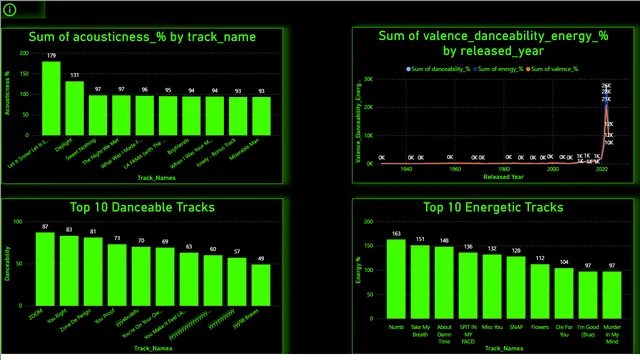Select the Numb bar valued 163
Screen dimensions: 640x360
(x=396, y=279)
